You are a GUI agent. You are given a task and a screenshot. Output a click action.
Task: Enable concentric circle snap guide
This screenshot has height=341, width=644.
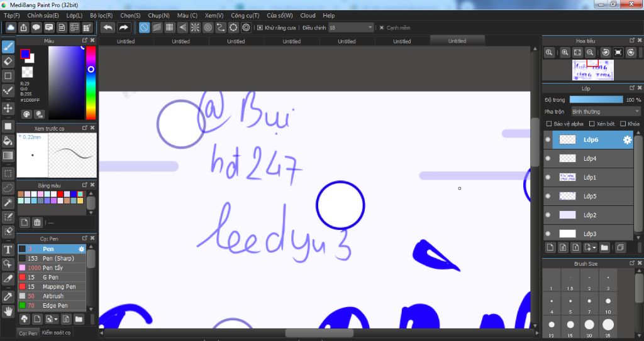tap(208, 28)
